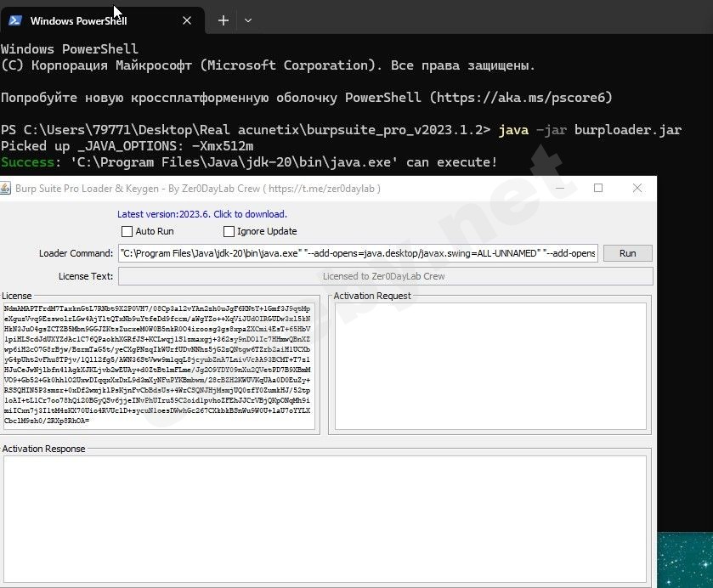713x588 pixels.
Task: Click inside the License key text area
Action: pos(159,366)
